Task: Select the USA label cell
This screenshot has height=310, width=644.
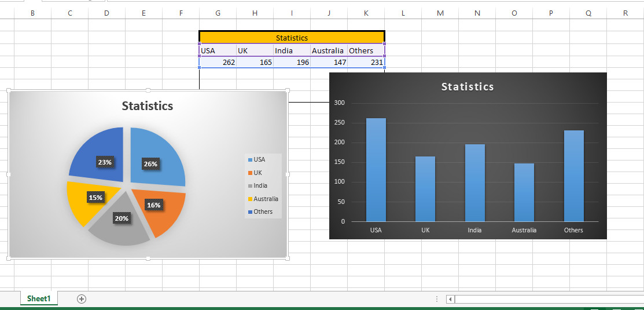Action: point(218,50)
